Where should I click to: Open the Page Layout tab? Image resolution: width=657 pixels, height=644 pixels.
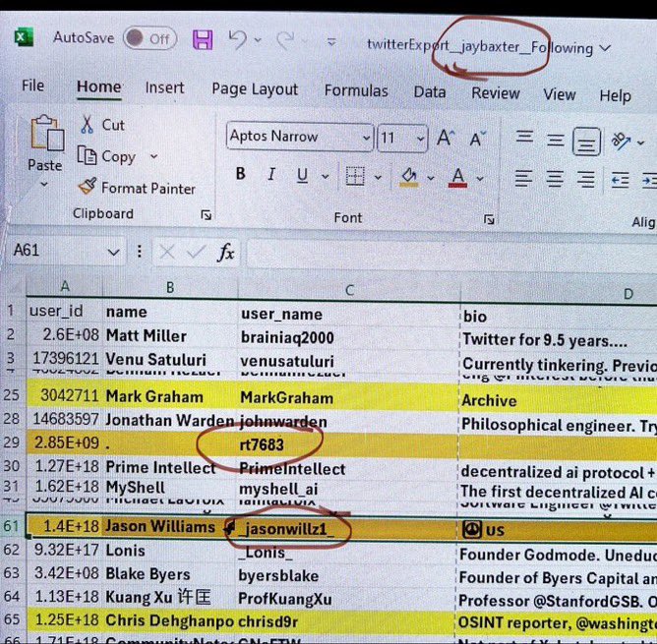tap(255, 89)
